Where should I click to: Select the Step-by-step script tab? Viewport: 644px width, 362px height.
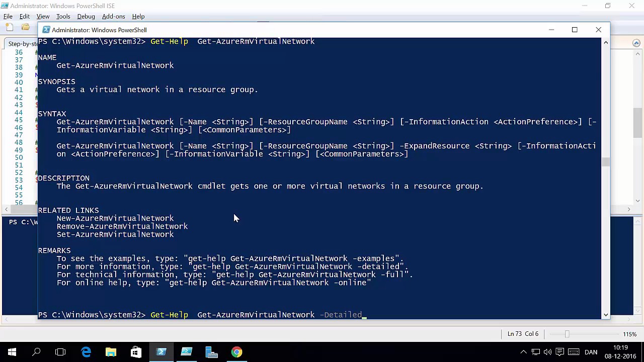(x=22, y=44)
